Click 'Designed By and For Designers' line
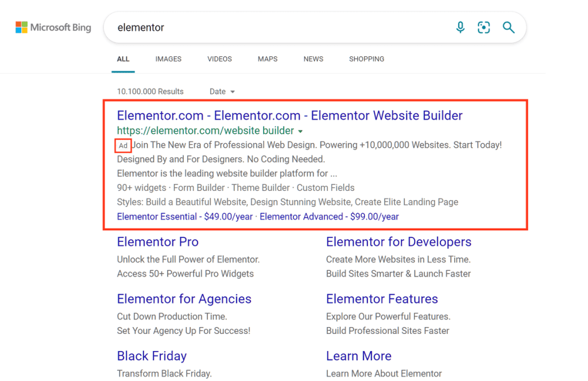 [221, 159]
